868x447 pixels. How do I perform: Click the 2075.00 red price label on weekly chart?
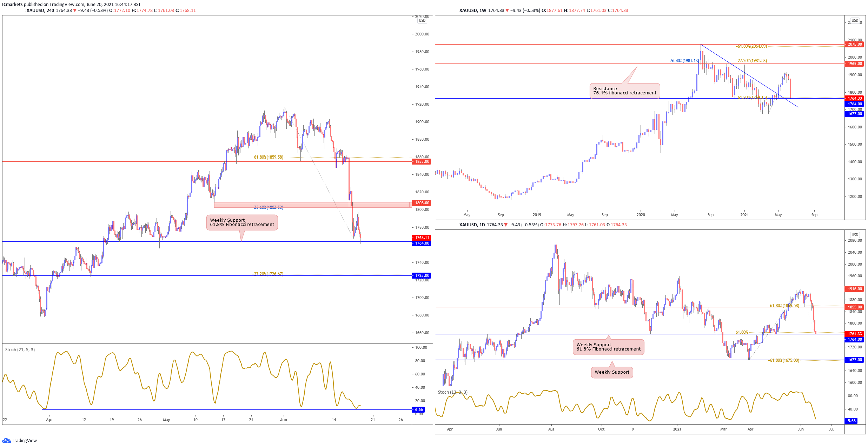[855, 44]
